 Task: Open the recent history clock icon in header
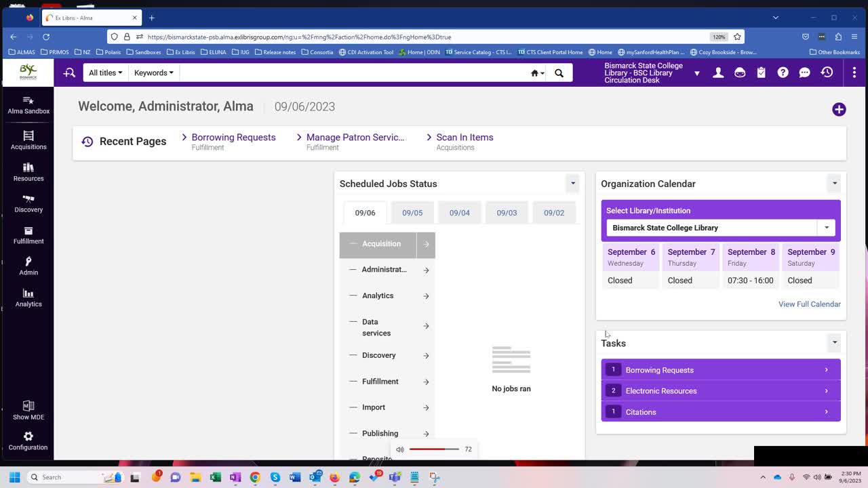tap(827, 73)
